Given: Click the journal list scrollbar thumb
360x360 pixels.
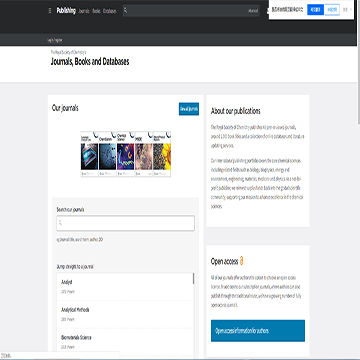Looking at the screenshot, I should (193, 279).
